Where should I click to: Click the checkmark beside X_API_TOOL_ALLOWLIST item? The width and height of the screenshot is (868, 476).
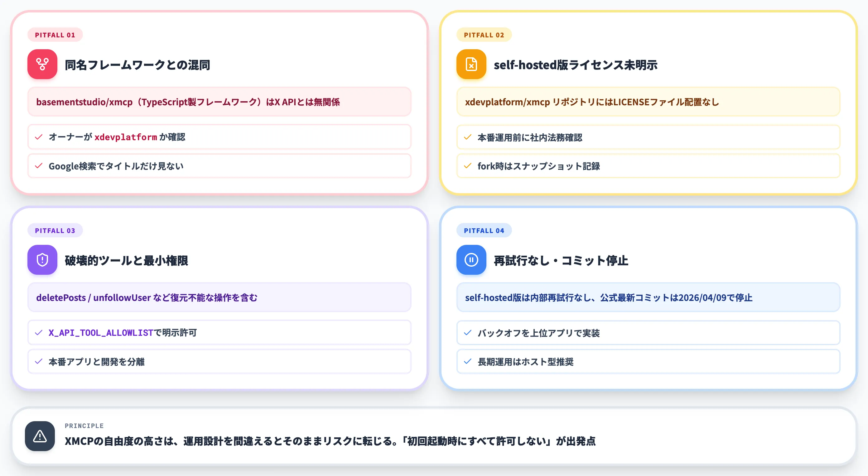39,333
